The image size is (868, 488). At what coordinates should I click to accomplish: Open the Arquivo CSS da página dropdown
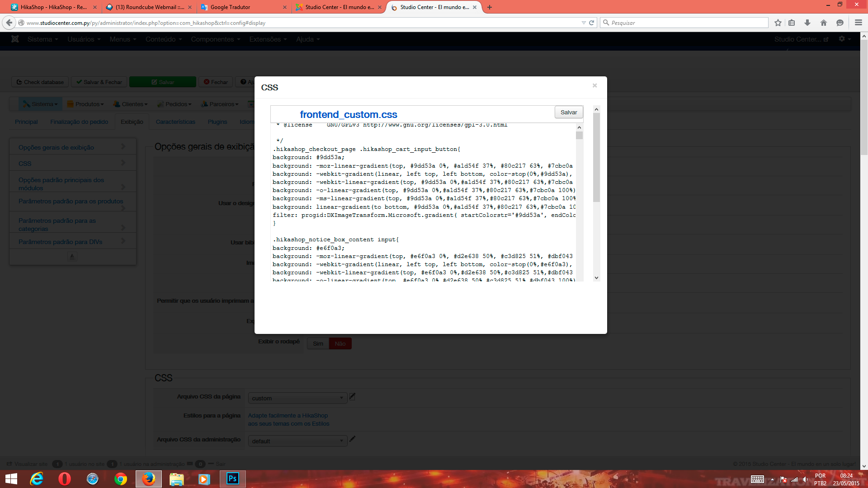click(297, 398)
